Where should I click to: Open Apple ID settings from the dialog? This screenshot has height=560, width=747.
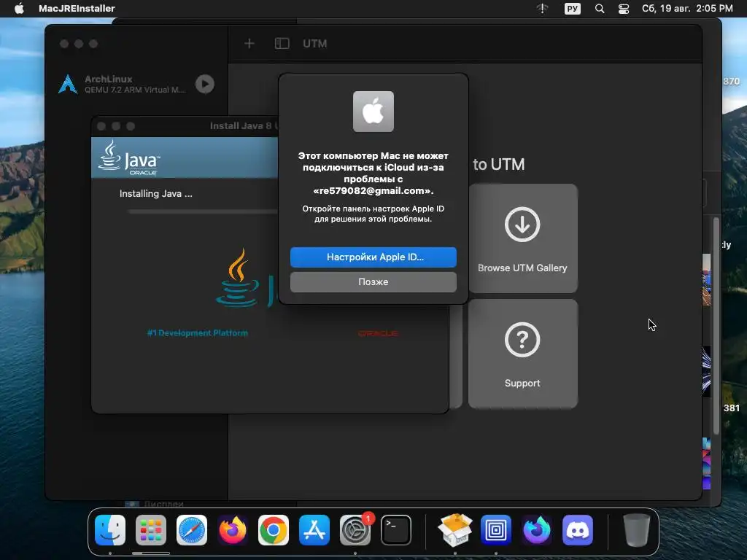point(373,257)
